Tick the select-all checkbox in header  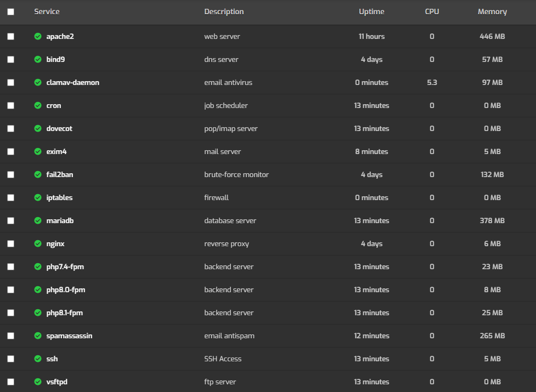tap(10, 12)
